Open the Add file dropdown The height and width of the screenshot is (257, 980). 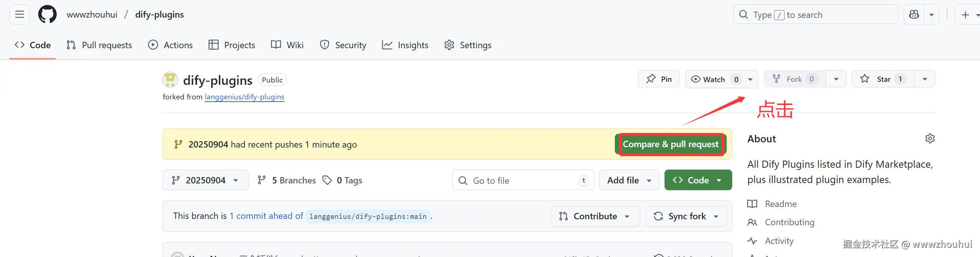(x=629, y=180)
